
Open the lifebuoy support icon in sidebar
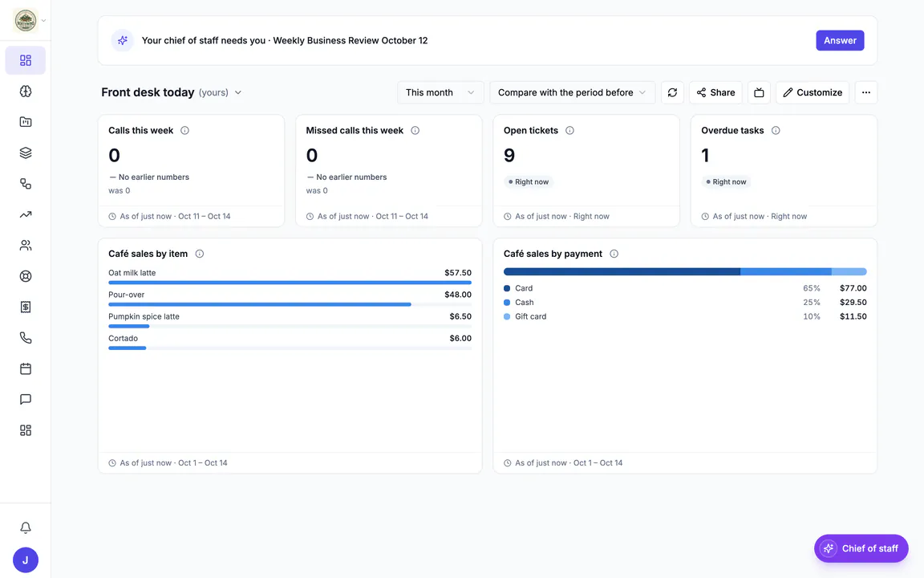(26, 276)
